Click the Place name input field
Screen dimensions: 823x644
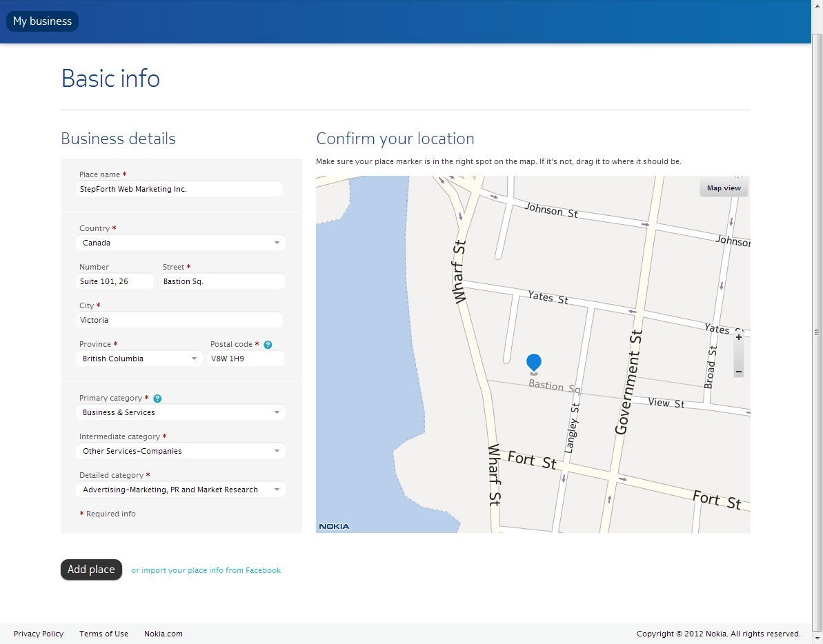[179, 189]
